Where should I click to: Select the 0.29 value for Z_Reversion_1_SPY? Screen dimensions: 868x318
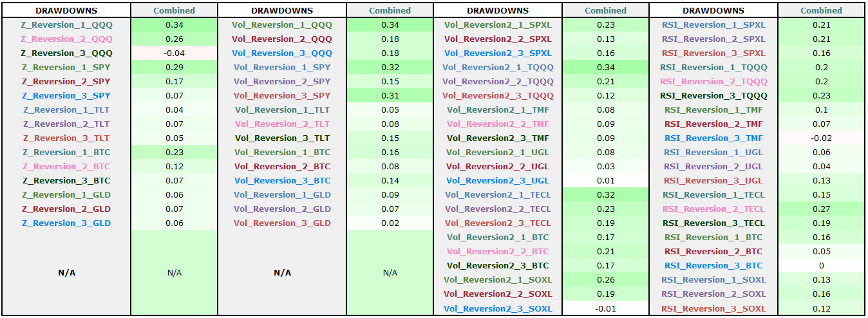coord(175,67)
